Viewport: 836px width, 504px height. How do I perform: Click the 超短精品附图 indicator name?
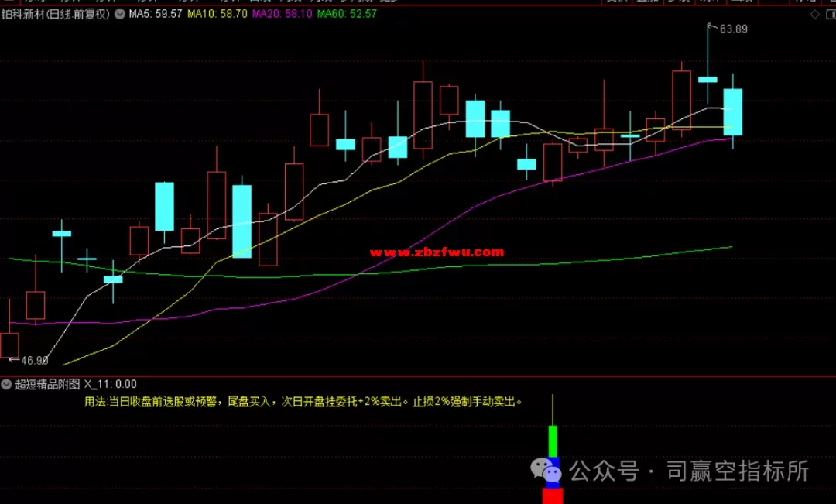click(x=47, y=384)
